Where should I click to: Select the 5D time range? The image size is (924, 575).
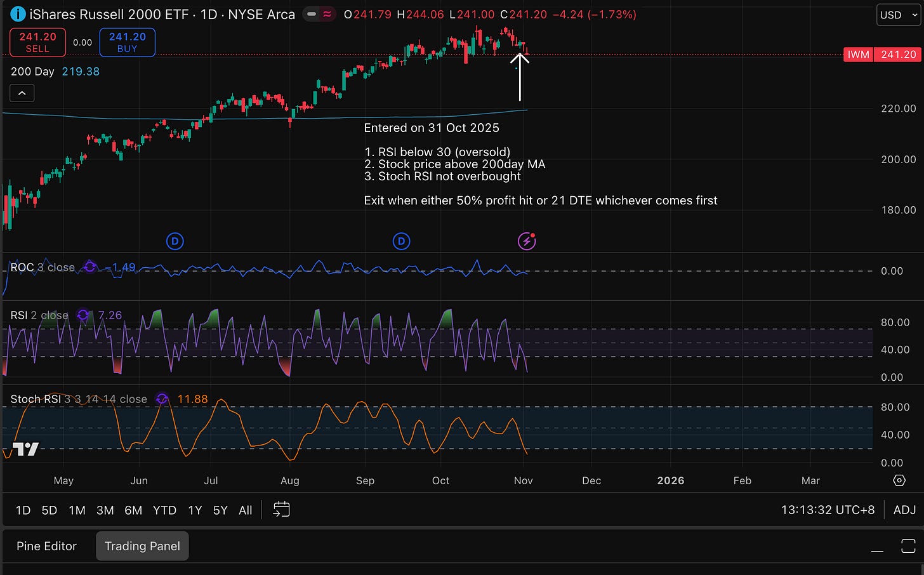(49, 510)
